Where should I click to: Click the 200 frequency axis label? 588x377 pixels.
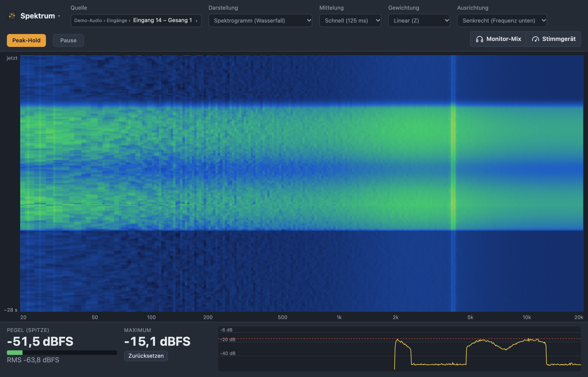pyautogui.click(x=208, y=317)
